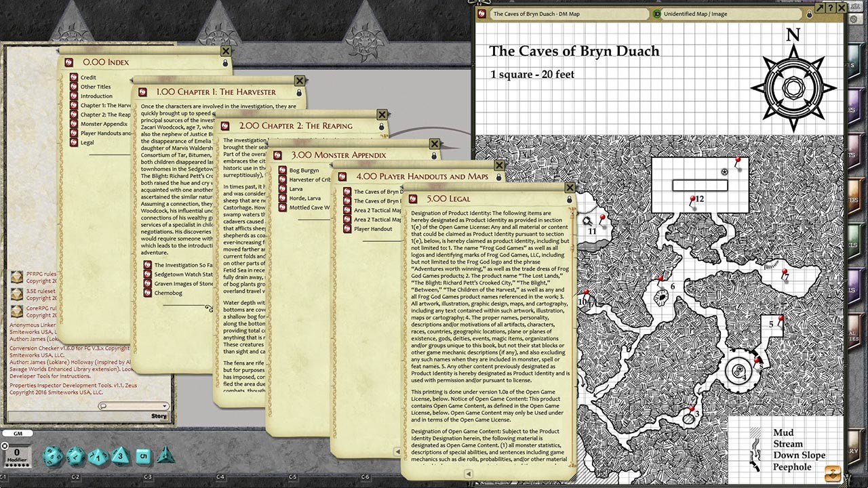
Task: Click the ID identification icon on map
Action: click(x=656, y=14)
